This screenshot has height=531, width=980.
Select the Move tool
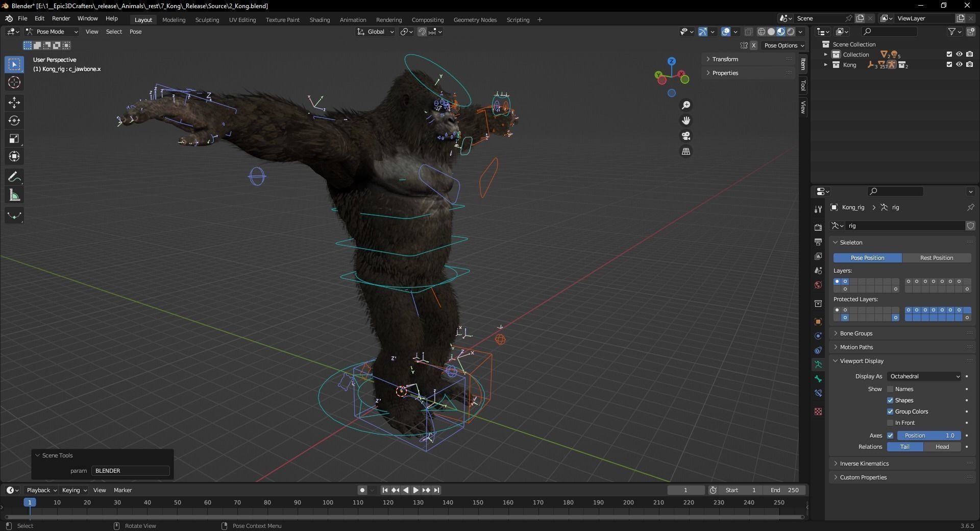click(14, 103)
